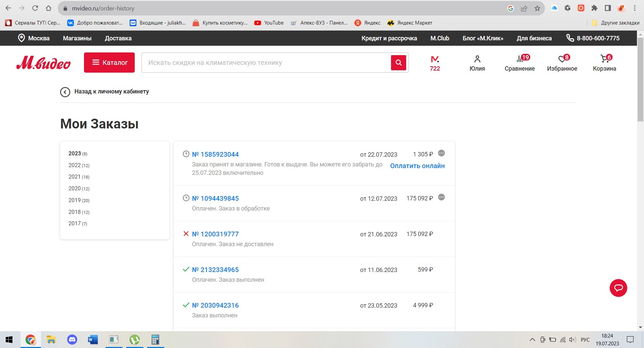Click back arrow to личному кабинету

65,92
